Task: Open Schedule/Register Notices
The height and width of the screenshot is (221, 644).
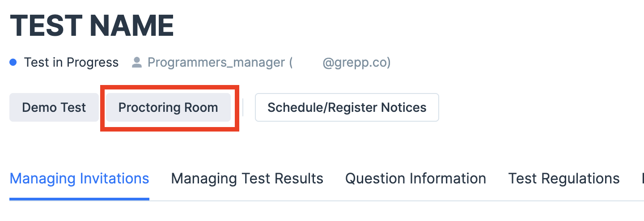Action: [x=347, y=107]
